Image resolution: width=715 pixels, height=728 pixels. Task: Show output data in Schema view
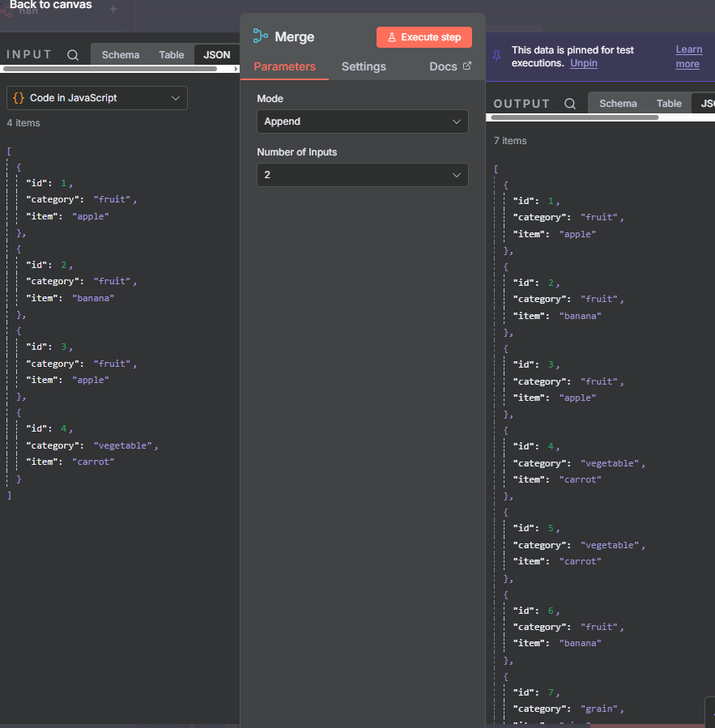click(618, 104)
